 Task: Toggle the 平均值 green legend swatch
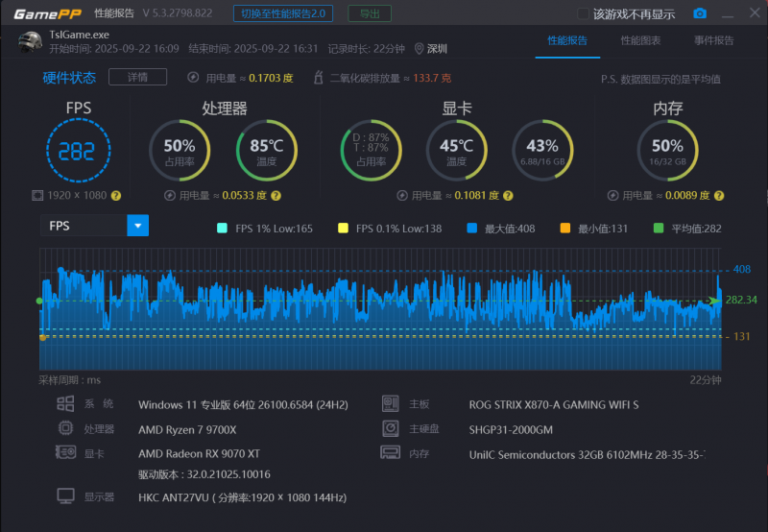click(659, 229)
